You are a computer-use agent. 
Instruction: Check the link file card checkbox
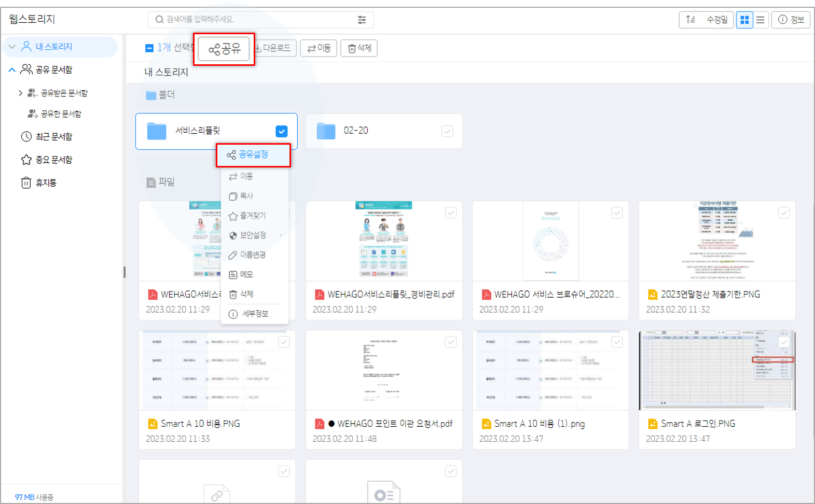[284, 471]
